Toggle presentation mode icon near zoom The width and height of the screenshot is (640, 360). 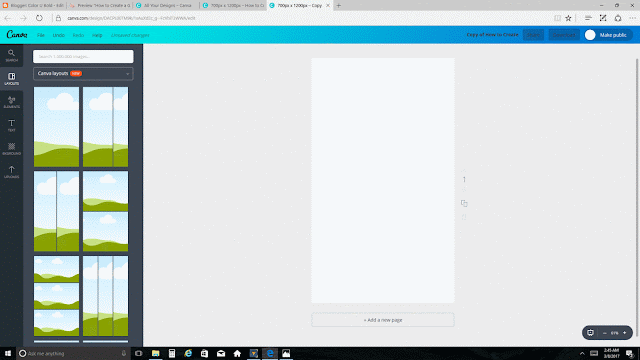[590, 333]
